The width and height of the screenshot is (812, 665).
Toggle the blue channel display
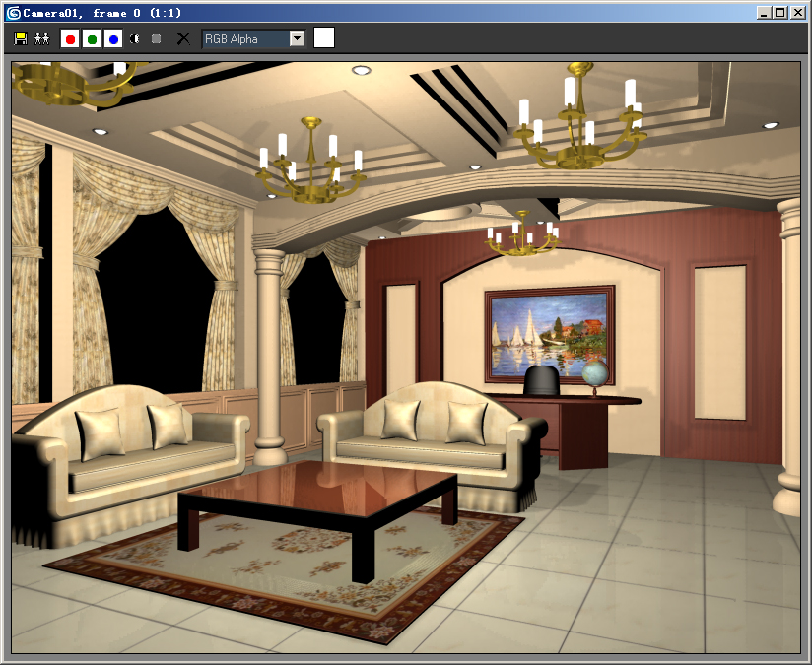113,38
